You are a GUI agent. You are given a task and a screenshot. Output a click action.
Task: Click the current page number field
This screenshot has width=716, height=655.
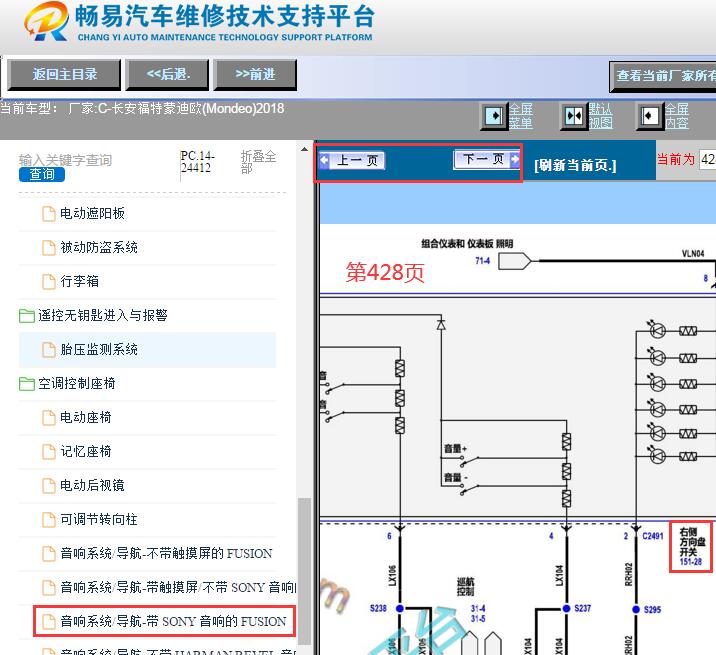pyautogui.click(x=708, y=159)
